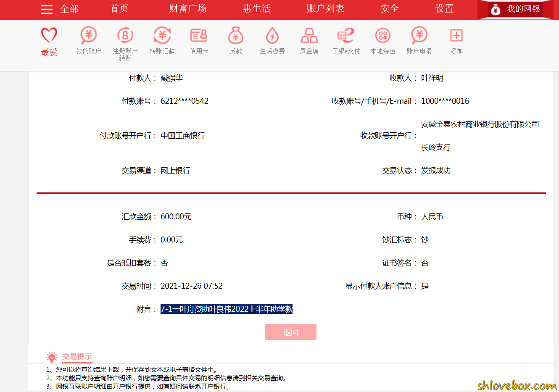Image resolution: width=559 pixels, height=392 pixels.
Task: Click the 交易提示 heading link
Action: [x=77, y=357]
